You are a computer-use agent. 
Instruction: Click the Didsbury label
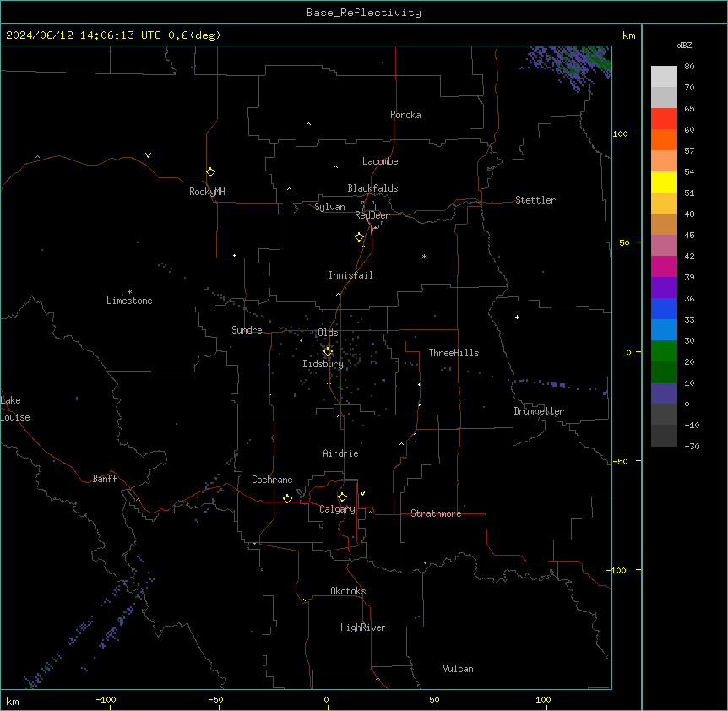(x=323, y=364)
